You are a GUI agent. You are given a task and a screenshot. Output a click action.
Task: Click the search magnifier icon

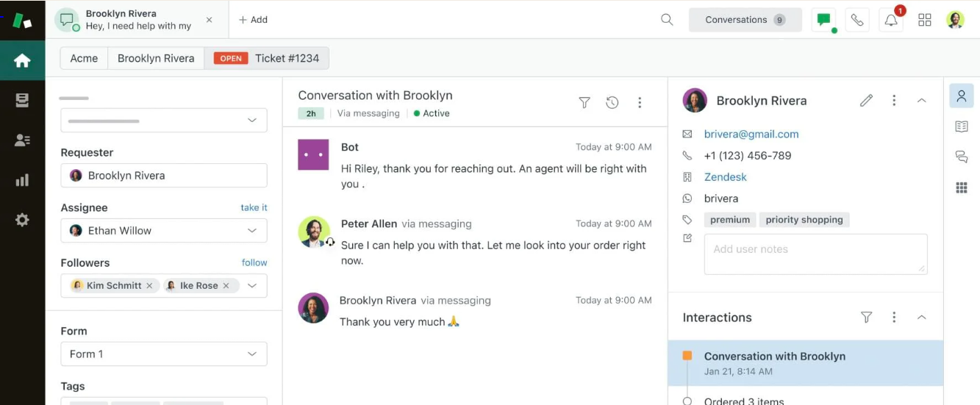[x=667, y=20]
